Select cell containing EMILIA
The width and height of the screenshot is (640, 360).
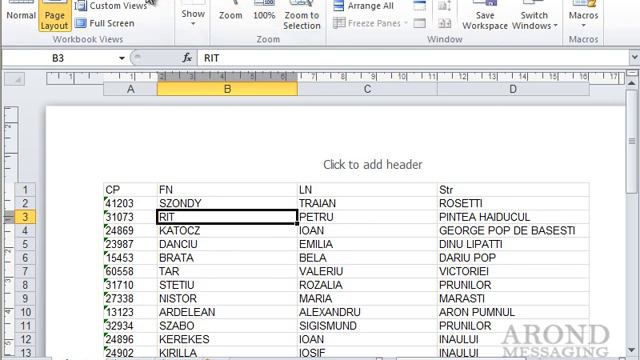coord(367,244)
